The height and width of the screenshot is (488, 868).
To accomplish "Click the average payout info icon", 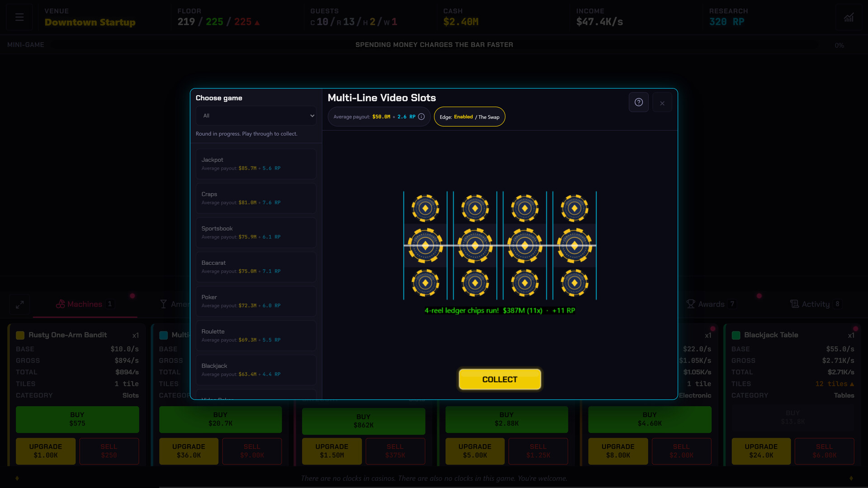I will click(421, 117).
